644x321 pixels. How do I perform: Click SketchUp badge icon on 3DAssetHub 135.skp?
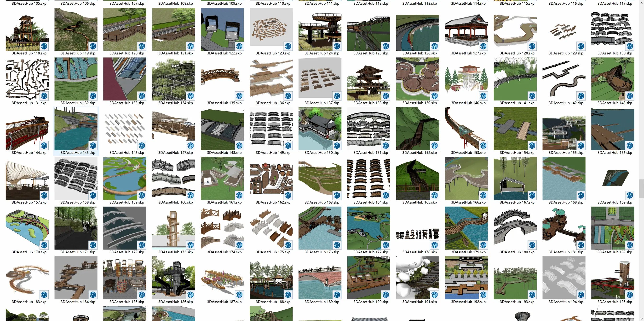tap(239, 96)
